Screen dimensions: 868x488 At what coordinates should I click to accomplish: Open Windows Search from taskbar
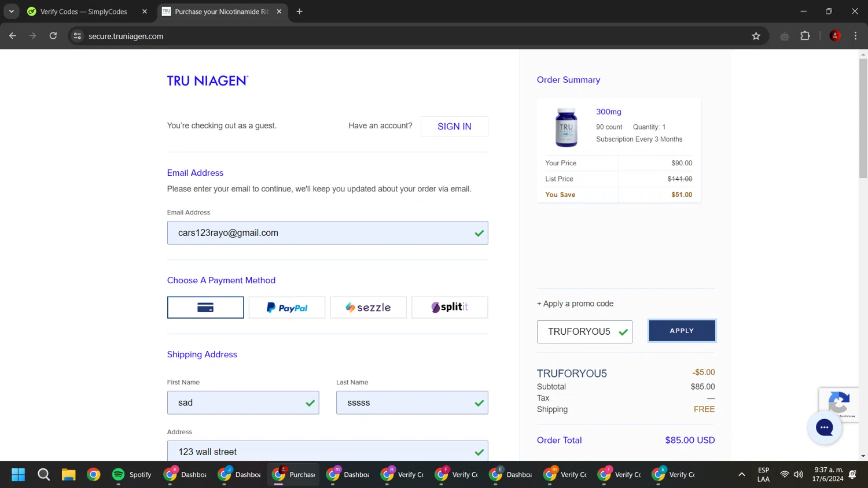click(x=43, y=475)
